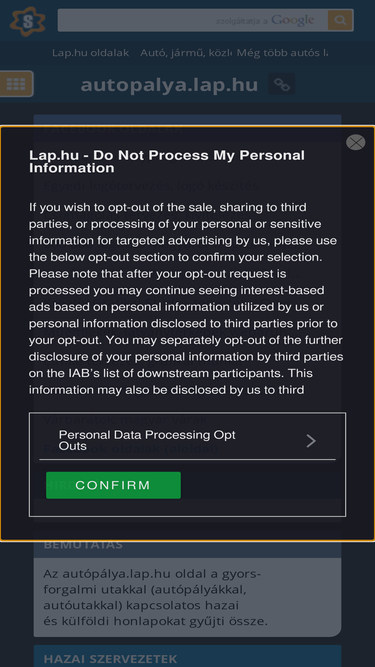Open Még több autós lap menu item
The height and width of the screenshot is (667, 375).
[282, 53]
